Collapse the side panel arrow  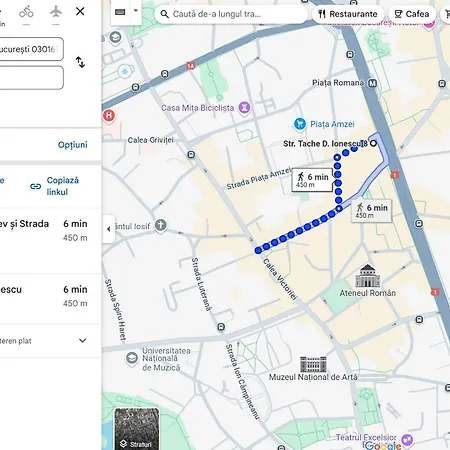(x=109, y=229)
